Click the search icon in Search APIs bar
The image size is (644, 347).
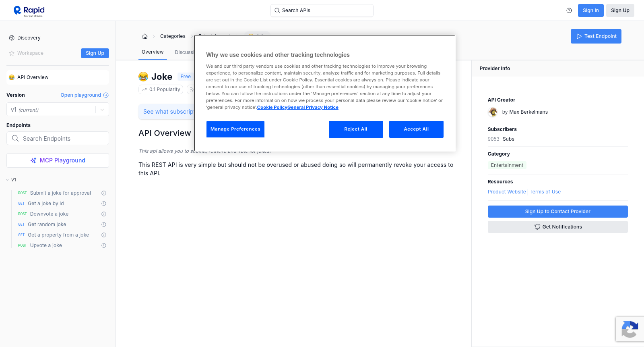tap(277, 10)
